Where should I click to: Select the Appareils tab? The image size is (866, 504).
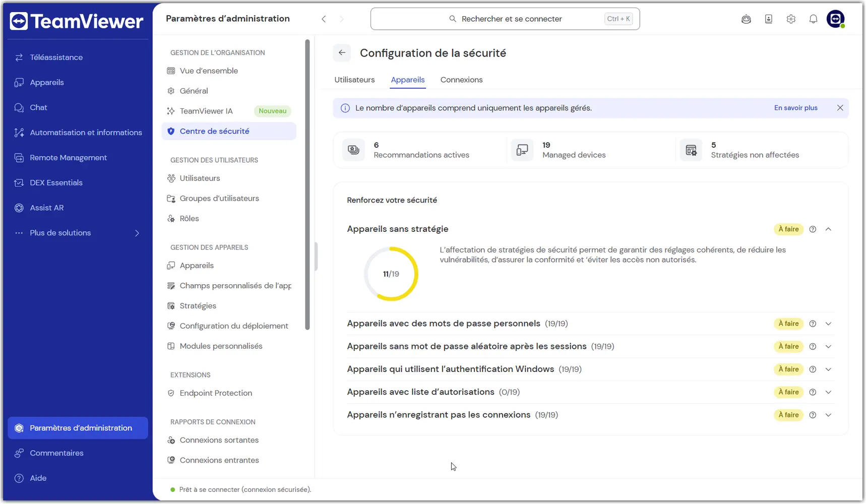coord(408,80)
